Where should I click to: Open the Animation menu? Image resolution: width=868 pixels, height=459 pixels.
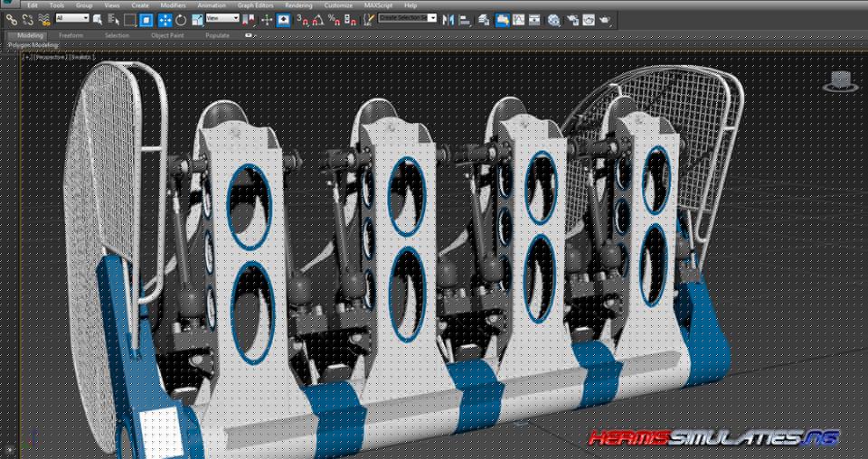click(212, 5)
